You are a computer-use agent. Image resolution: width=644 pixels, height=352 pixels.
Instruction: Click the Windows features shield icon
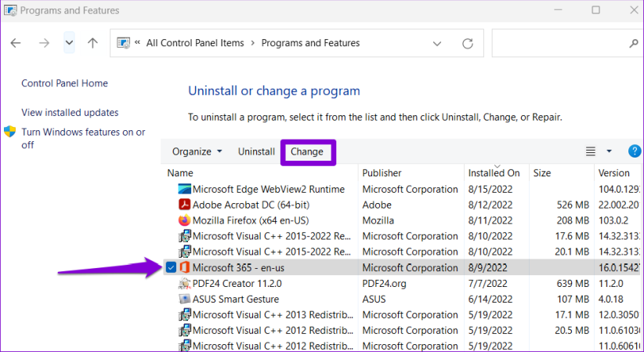pyautogui.click(x=10, y=132)
